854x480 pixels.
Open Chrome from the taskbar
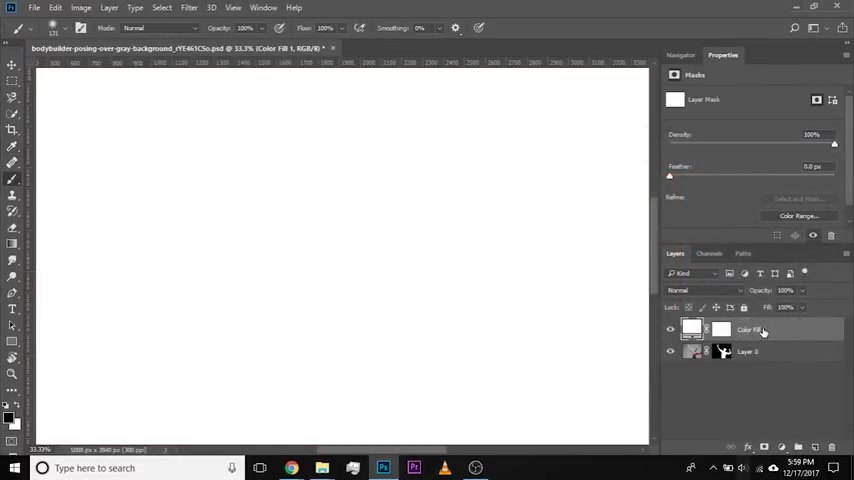click(x=291, y=467)
